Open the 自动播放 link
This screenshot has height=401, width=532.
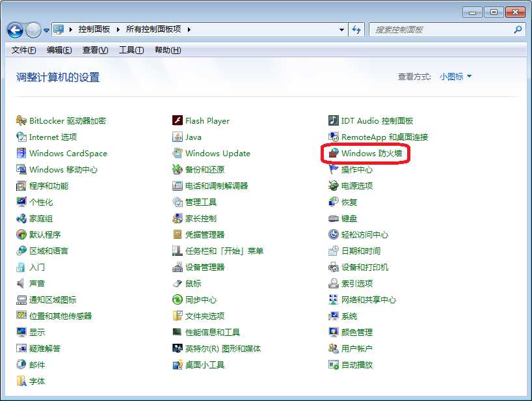(357, 365)
